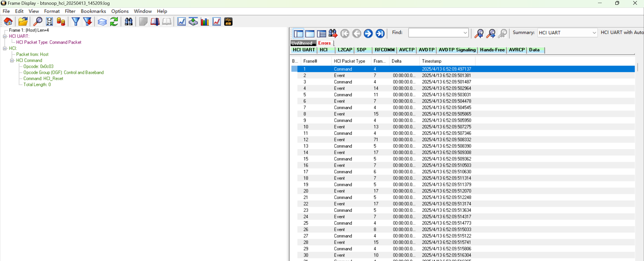This screenshot has width=644, height=261.
Task: Click the home (Control window) toolbar icon
Action: coord(8,22)
